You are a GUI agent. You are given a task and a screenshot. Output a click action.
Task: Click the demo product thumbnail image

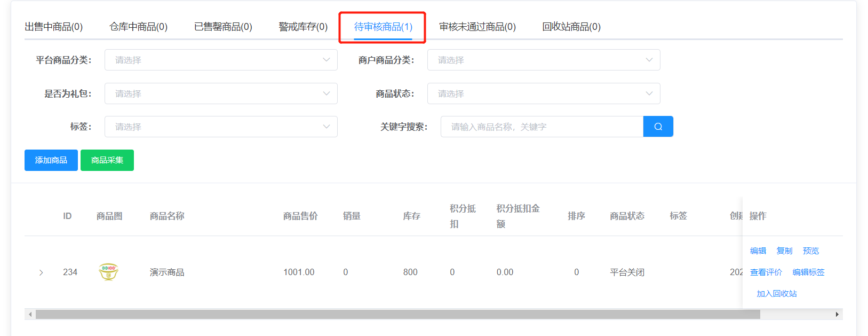[x=108, y=272]
